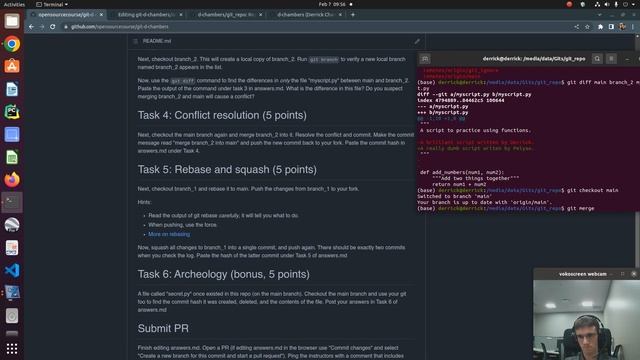View site information lock icon

(x=66, y=27)
